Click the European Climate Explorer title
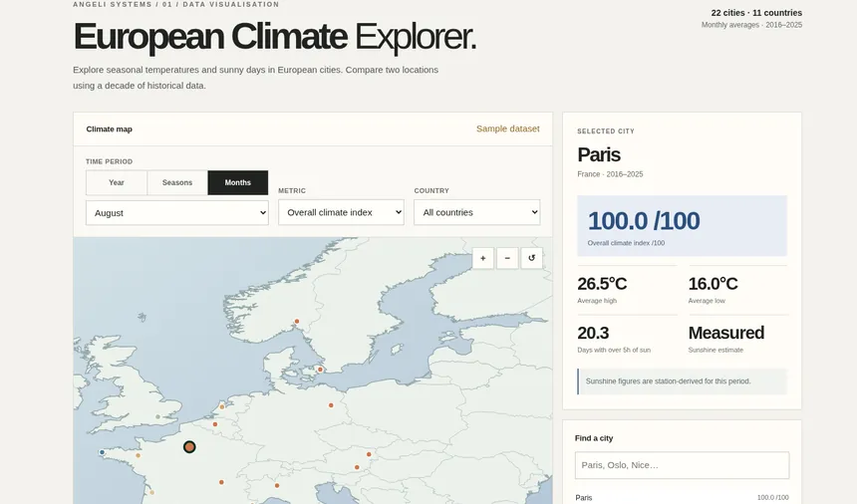Image resolution: width=857 pixels, height=504 pixels. coord(274,37)
